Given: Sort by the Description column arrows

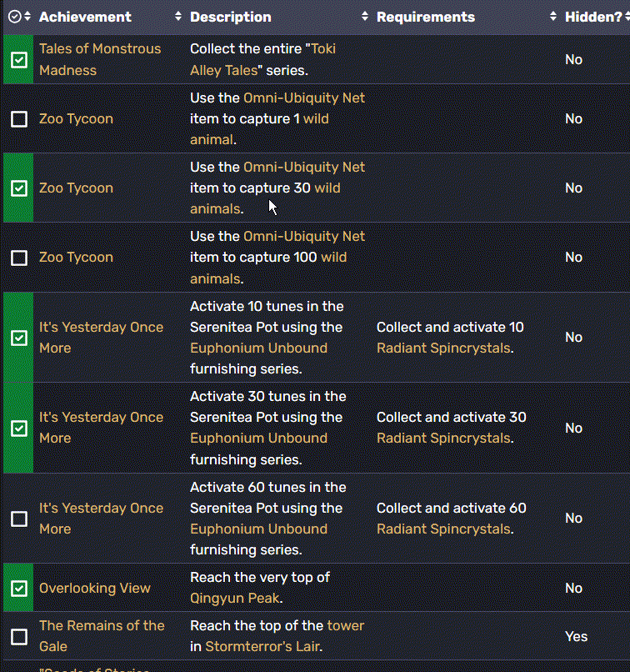Looking at the screenshot, I should [x=365, y=17].
